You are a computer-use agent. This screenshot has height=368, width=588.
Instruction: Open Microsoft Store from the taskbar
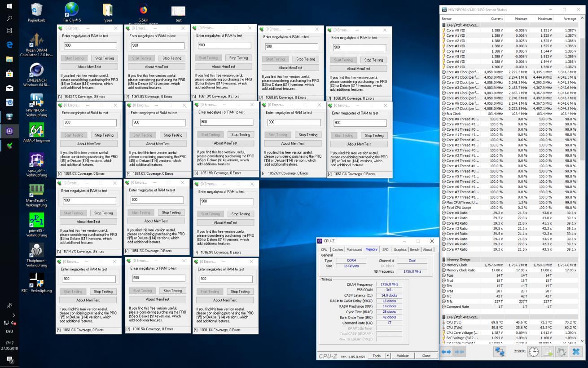click(x=9, y=74)
